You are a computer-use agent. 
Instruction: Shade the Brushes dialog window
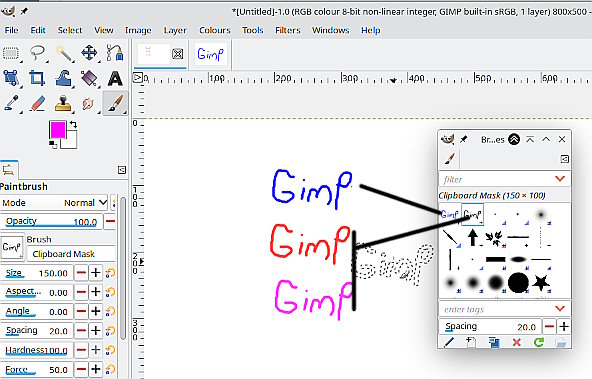(x=530, y=139)
